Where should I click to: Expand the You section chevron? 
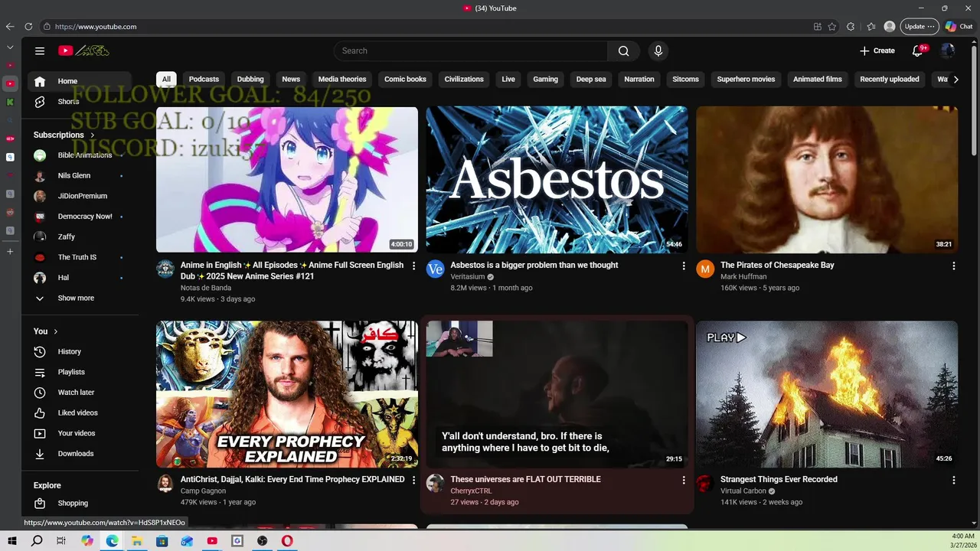pyautogui.click(x=56, y=331)
